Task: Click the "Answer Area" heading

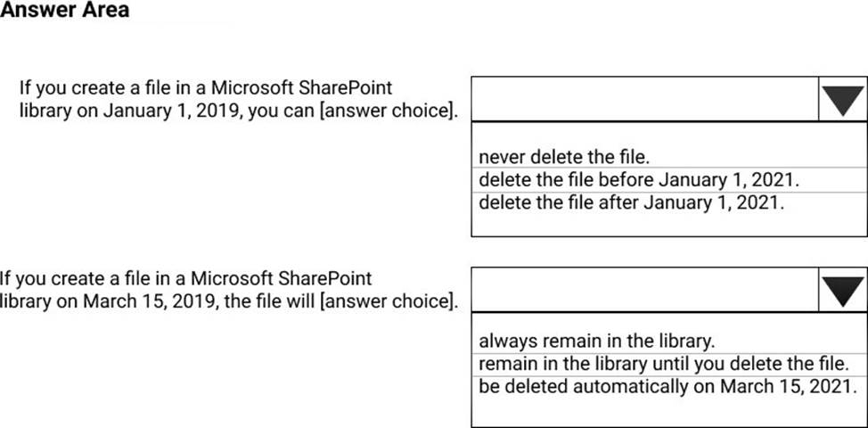Action: coord(65,11)
